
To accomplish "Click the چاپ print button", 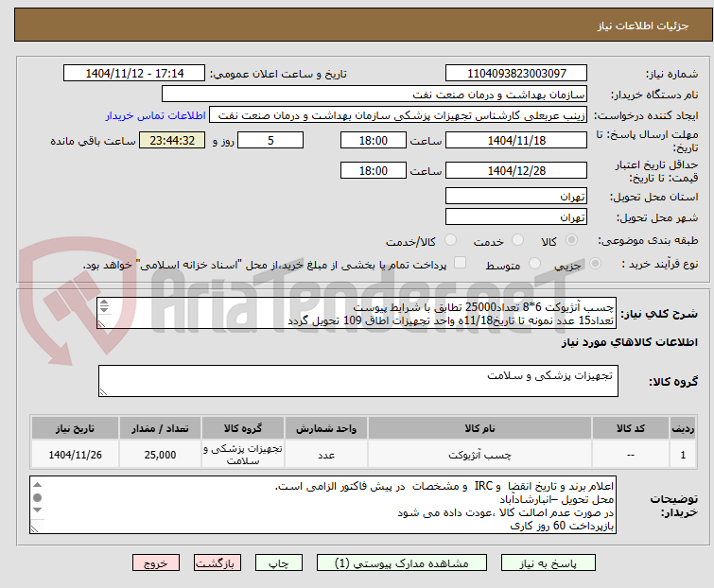I will click(278, 563).
